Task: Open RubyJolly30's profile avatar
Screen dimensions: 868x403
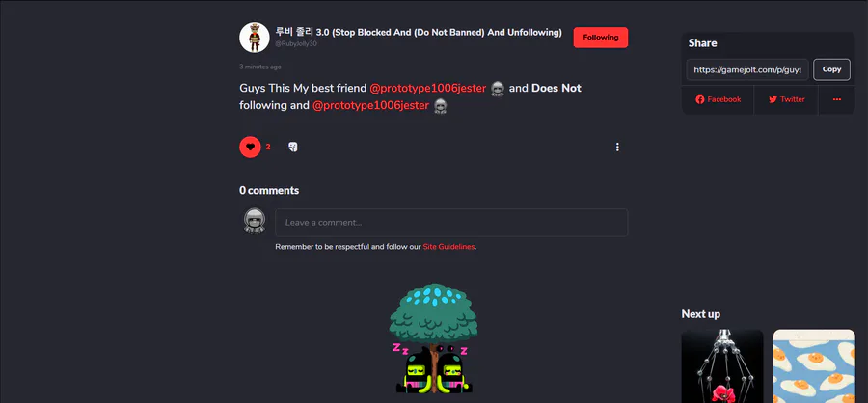Action: click(254, 38)
